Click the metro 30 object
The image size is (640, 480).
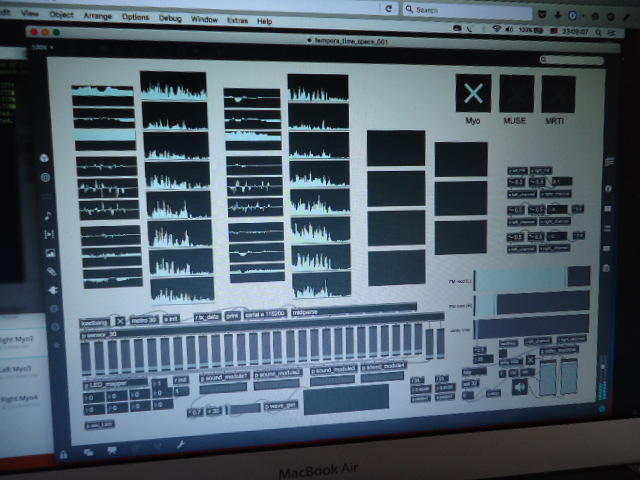144,320
